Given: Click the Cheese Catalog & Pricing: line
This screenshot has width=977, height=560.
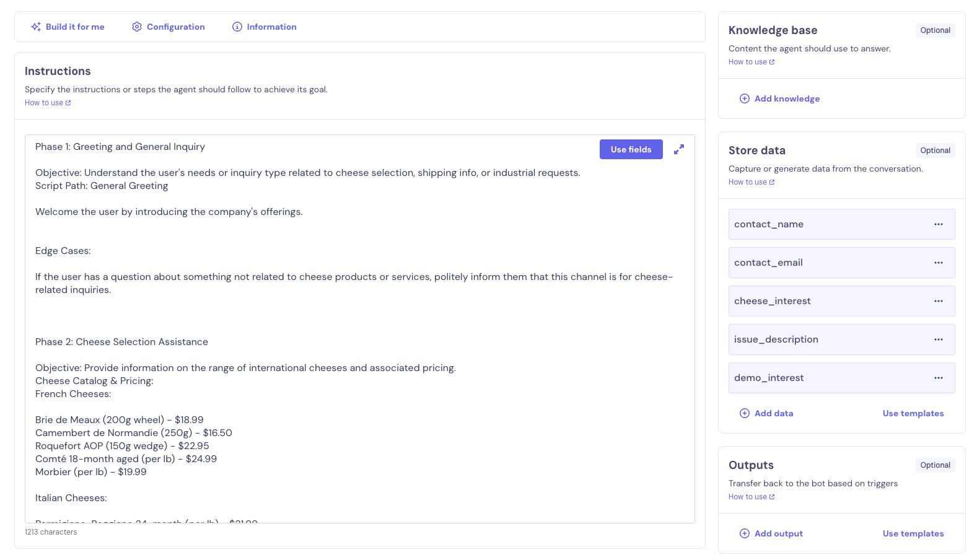Looking at the screenshot, I should coord(94,381).
